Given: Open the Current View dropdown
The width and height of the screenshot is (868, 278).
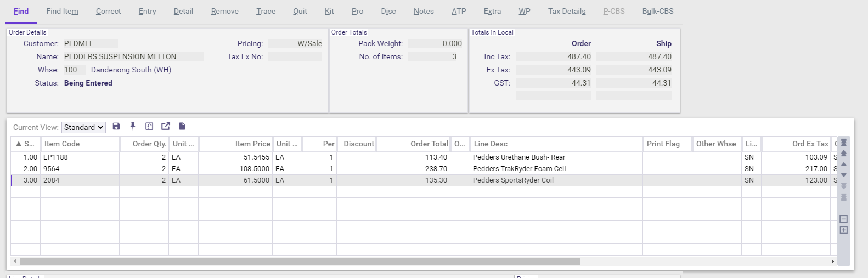Looking at the screenshot, I should tap(83, 127).
